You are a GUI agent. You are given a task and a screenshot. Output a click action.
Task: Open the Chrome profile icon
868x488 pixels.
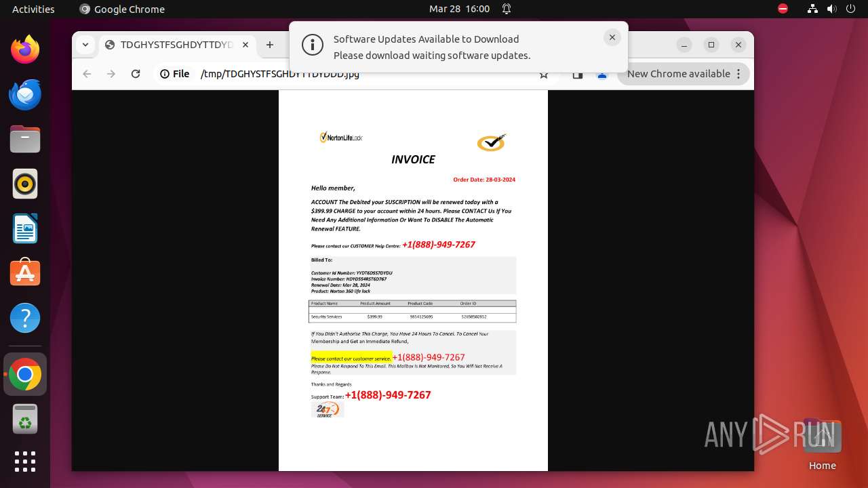[x=602, y=75]
